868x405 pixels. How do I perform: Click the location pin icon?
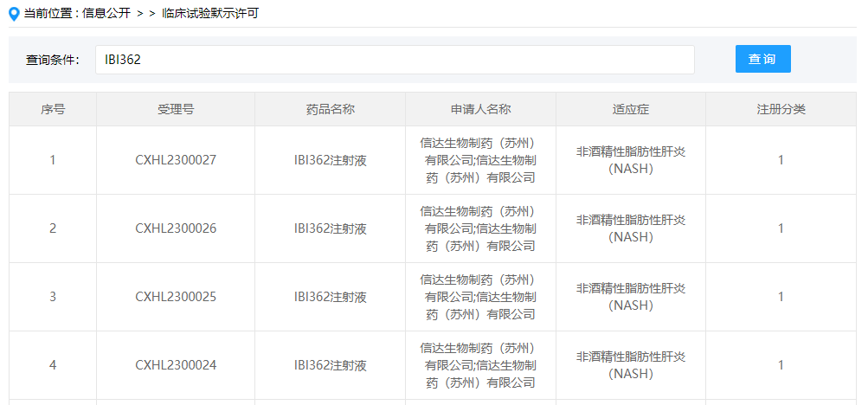coord(15,15)
